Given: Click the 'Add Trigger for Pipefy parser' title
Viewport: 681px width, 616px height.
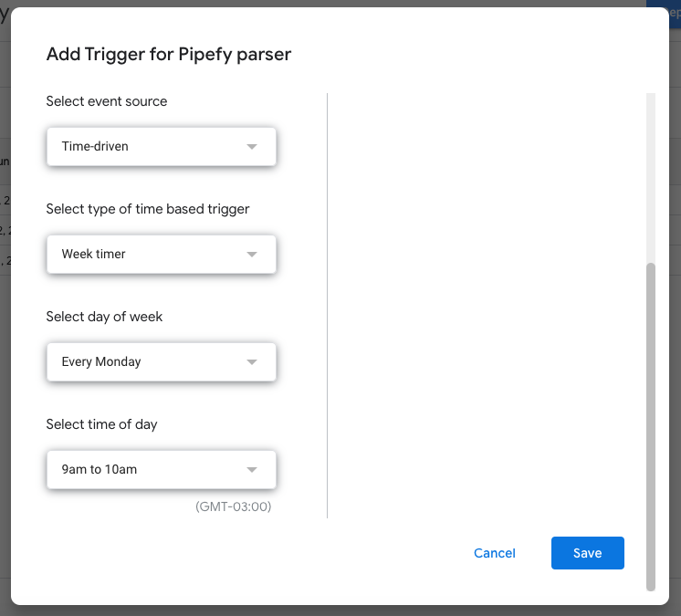Looking at the screenshot, I should (169, 55).
